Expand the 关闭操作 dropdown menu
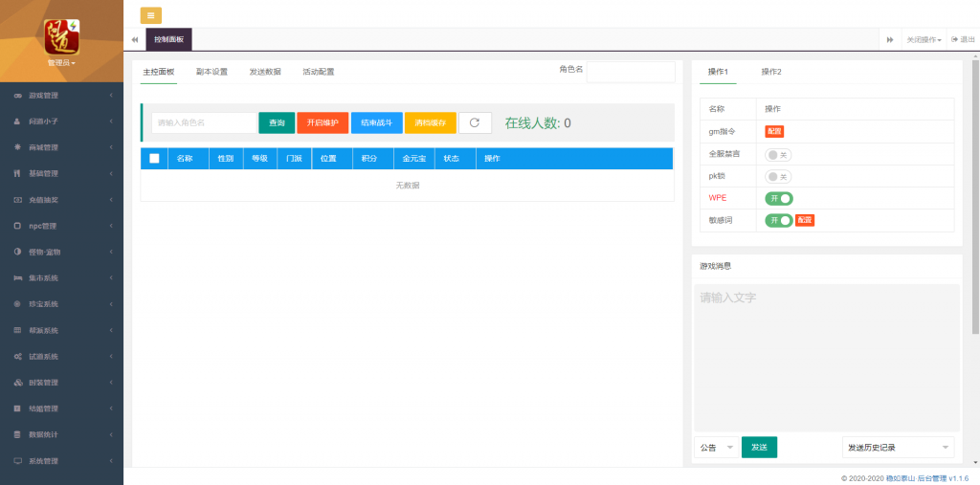Image resolution: width=980 pixels, height=485 pixels. (x=924, y=39)
